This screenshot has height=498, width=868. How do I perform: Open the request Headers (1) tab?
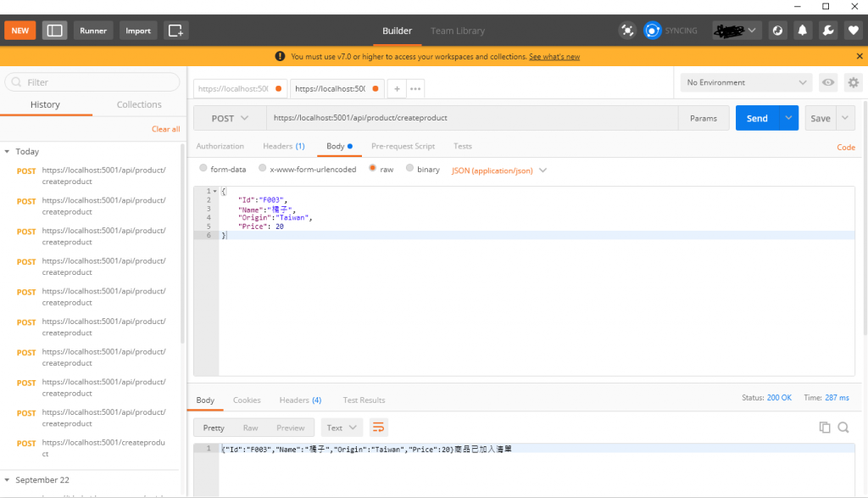283,146
